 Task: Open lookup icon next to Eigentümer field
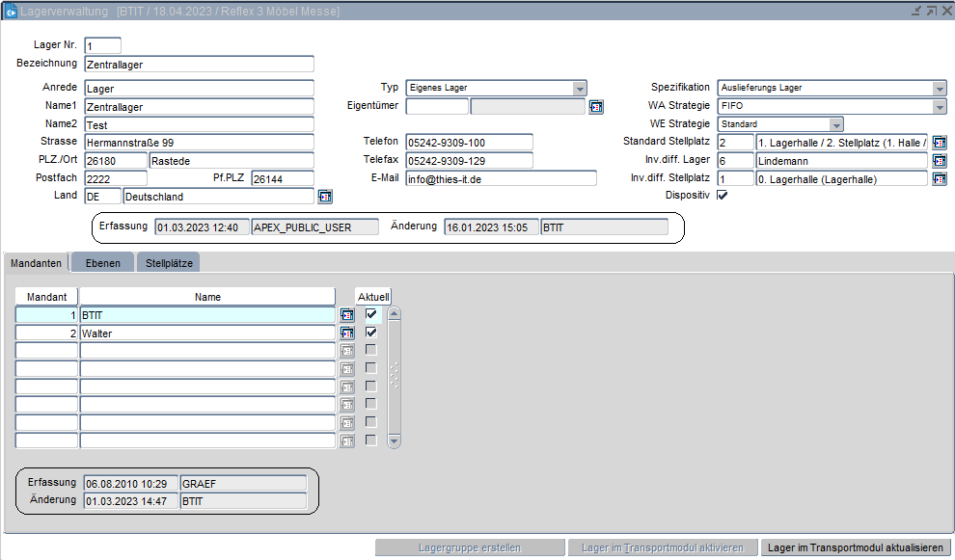pyautogui.click(x=596, y=107)
